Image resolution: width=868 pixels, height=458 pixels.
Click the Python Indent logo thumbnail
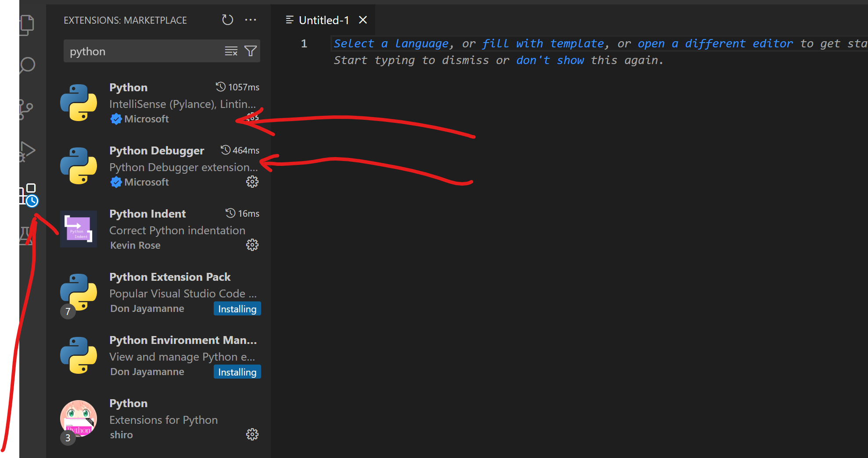(x=79, y=229)
